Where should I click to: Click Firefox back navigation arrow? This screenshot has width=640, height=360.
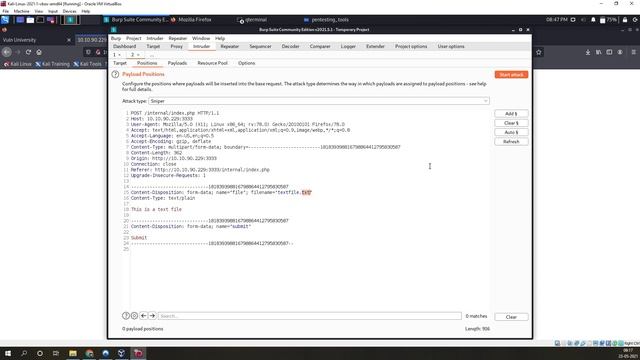pos(7,52)
